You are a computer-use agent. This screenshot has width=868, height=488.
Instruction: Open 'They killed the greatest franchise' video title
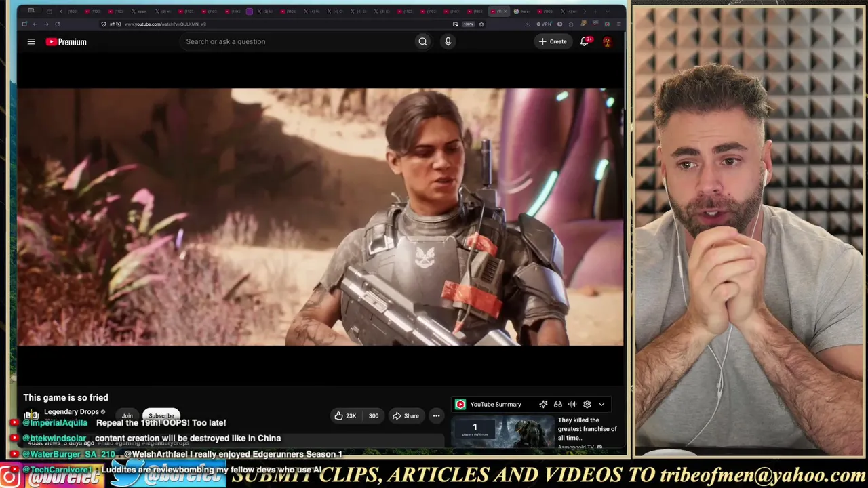(587, 429)
